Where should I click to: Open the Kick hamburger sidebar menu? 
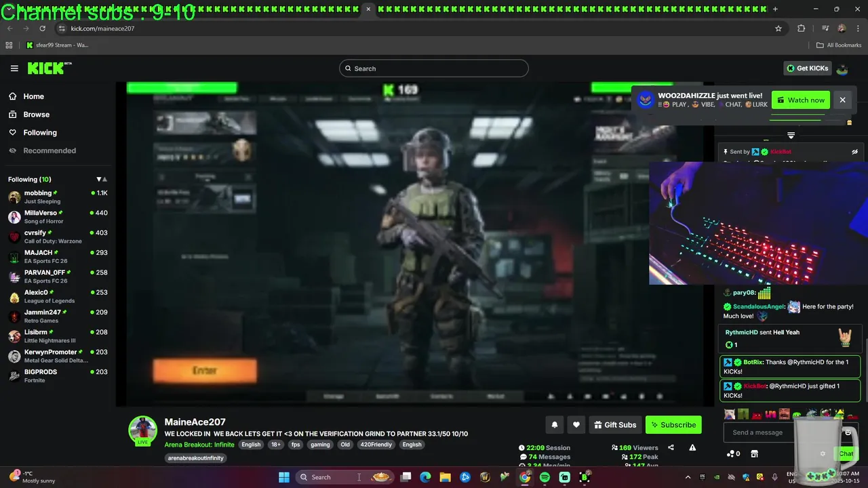coord(14,68)
